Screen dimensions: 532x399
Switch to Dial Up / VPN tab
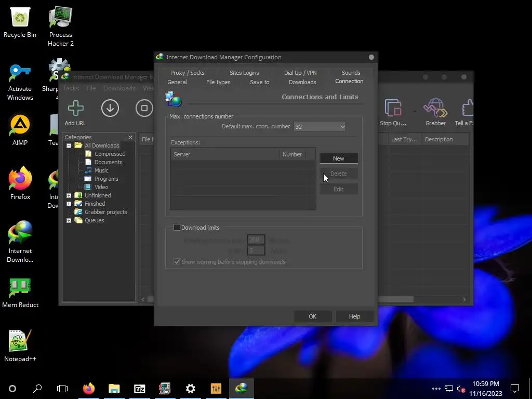pyautogui.click(x=300, y=73)
